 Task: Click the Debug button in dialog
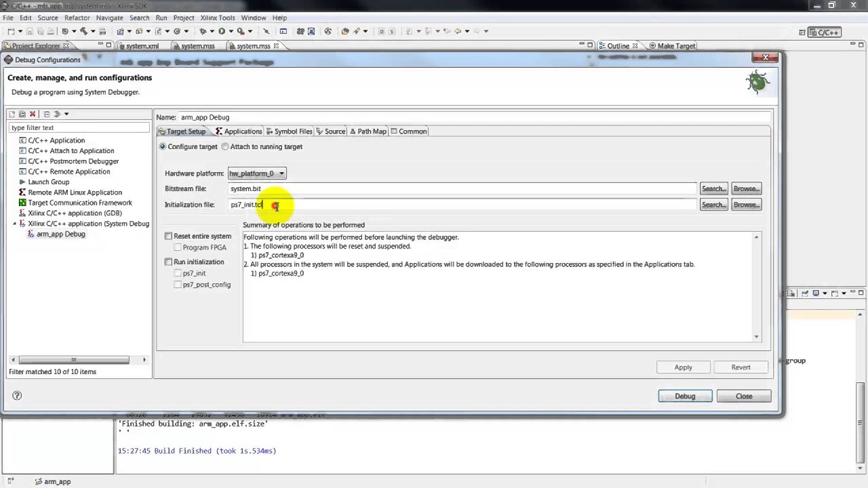click(685, 396)
